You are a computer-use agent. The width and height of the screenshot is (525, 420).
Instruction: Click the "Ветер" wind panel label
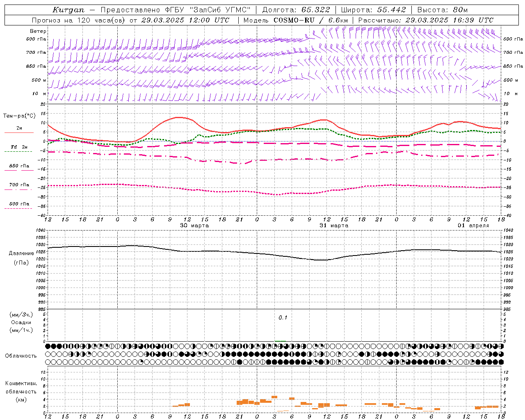38,31
